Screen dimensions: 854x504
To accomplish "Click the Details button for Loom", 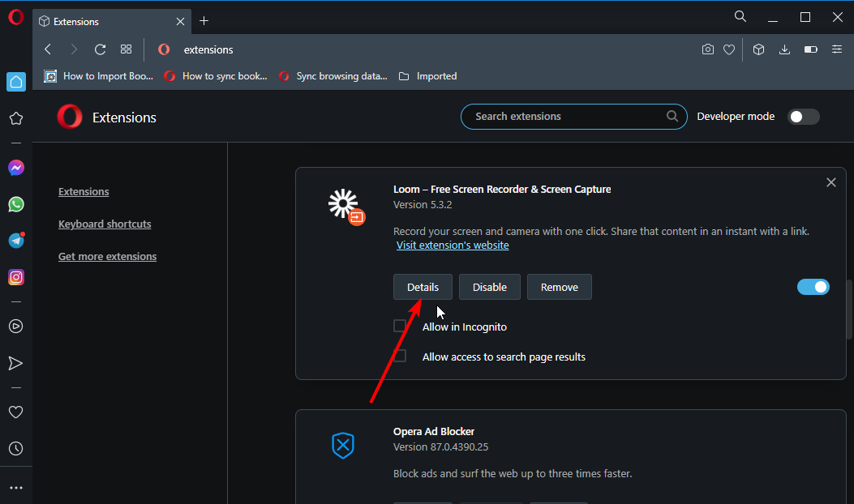I will (x=423, y=287).
